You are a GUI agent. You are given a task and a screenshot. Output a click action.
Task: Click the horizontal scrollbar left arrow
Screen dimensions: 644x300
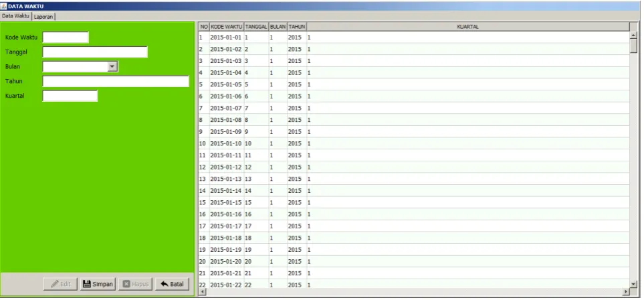pos(202,292)
